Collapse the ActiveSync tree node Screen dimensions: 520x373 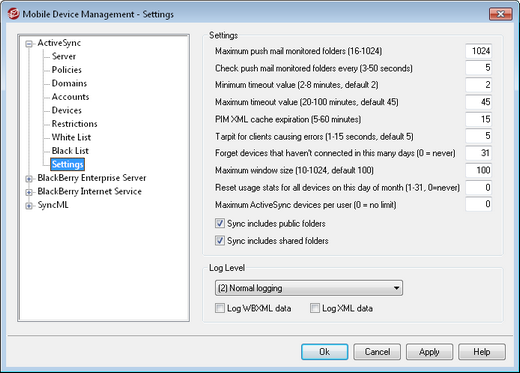pyautogui.click(x=29, y=43)
